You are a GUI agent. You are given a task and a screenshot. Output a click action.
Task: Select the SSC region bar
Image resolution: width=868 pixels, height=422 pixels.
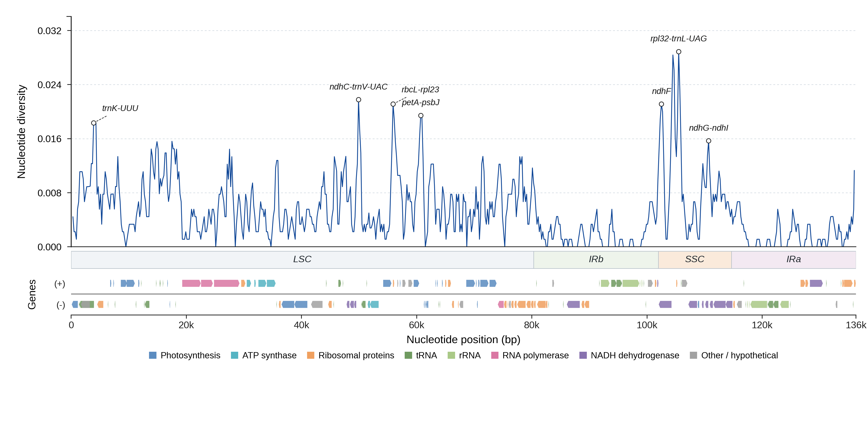695,260
